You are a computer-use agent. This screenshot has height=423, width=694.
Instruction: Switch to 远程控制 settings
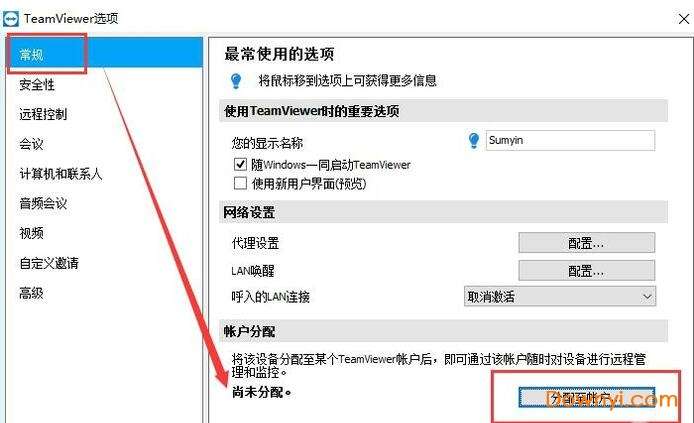(x=43, y=114)
